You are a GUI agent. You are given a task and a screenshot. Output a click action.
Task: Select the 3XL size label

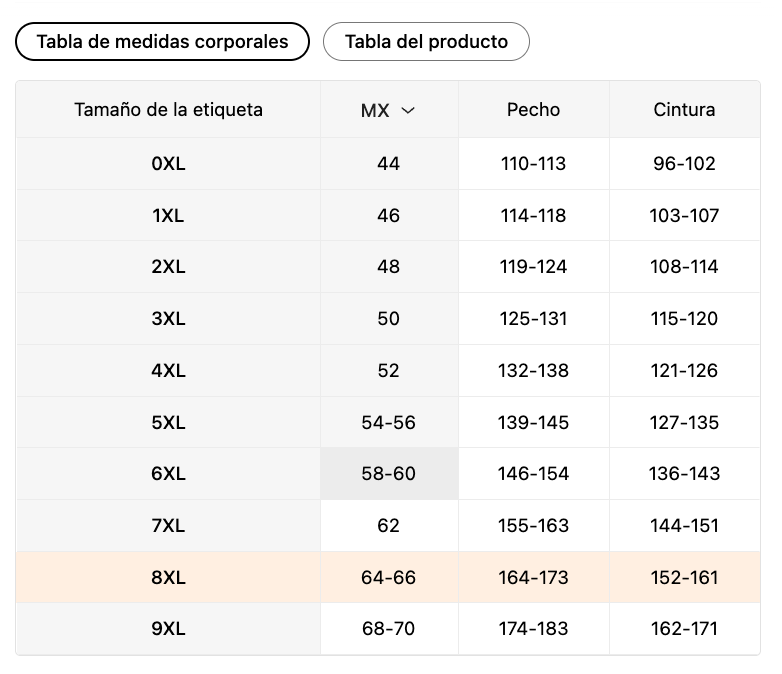pos(169,318)
